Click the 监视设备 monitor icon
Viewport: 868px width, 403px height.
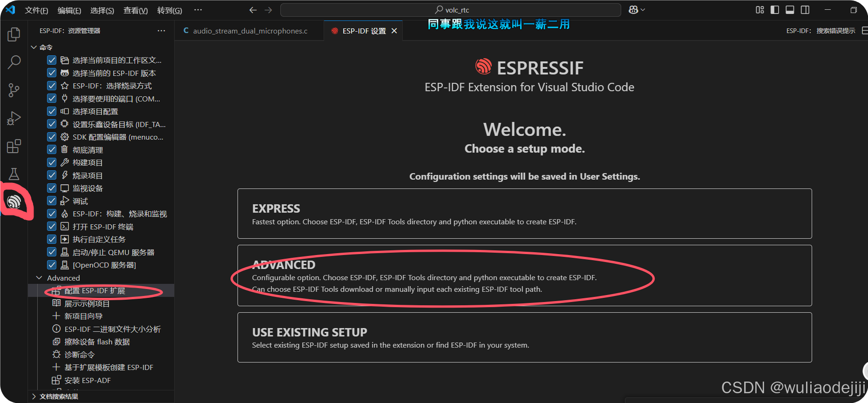65,188
